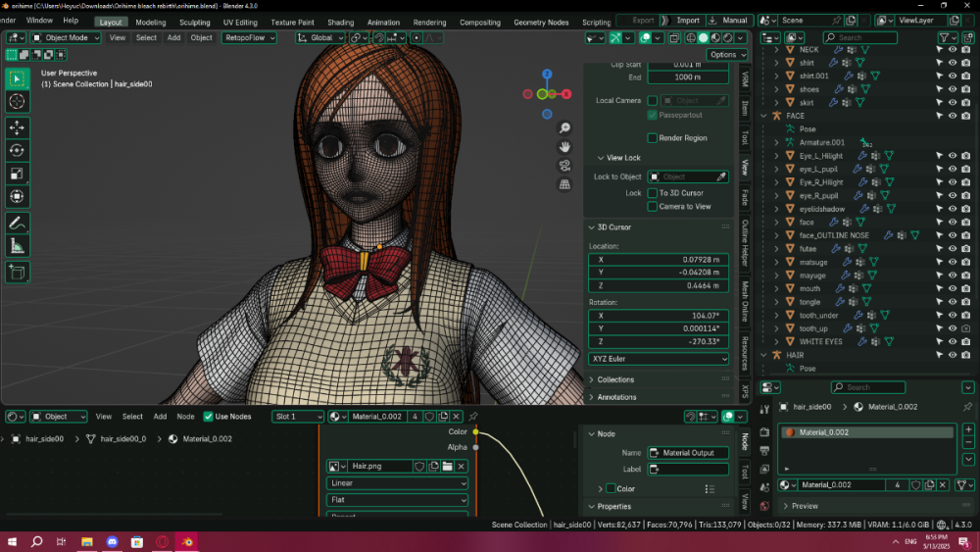Enable the Render Region checkbox

pos(652,138)
